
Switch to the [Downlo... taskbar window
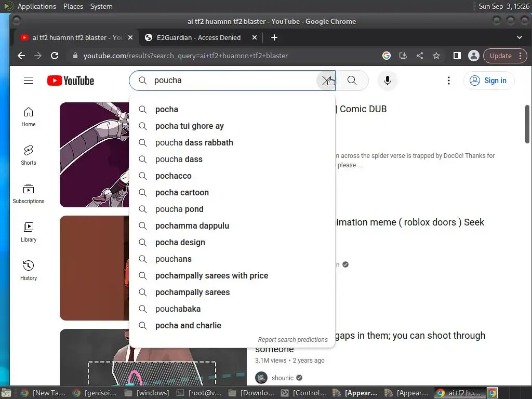tap(251, 393)
